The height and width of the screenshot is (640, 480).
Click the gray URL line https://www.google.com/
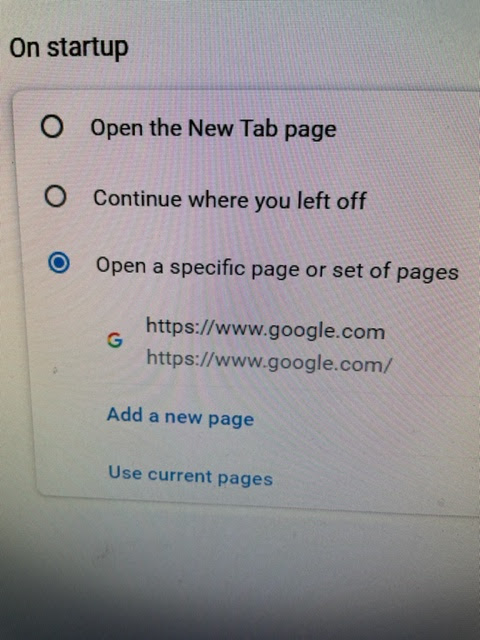[x=269, y=362]
